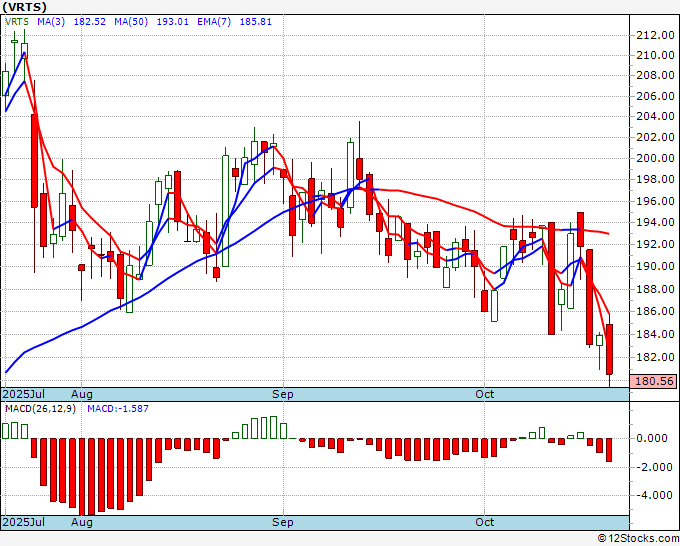Click Sep on the price chart axis
Screen dimensions: 680x546
click(x=283, y=394)
